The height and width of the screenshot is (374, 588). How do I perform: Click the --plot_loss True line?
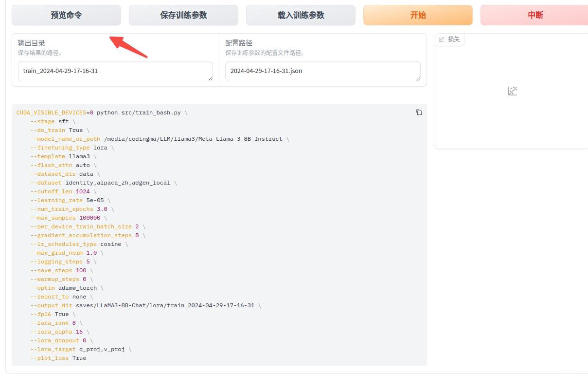pos(58,358)
